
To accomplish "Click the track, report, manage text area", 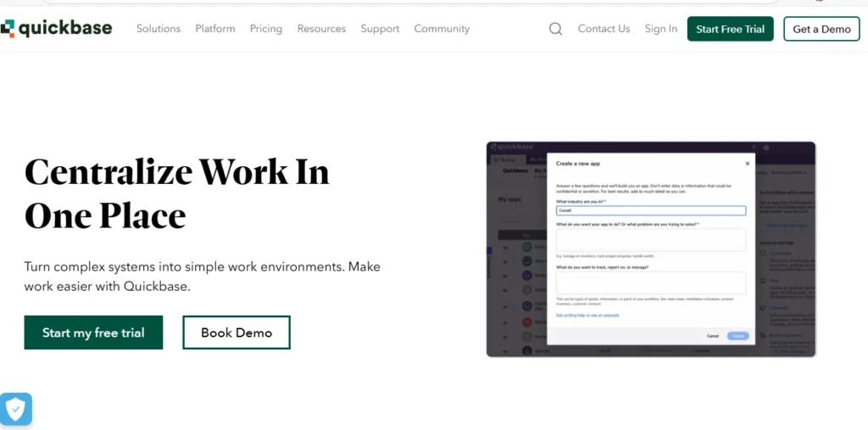I will 651,282.
